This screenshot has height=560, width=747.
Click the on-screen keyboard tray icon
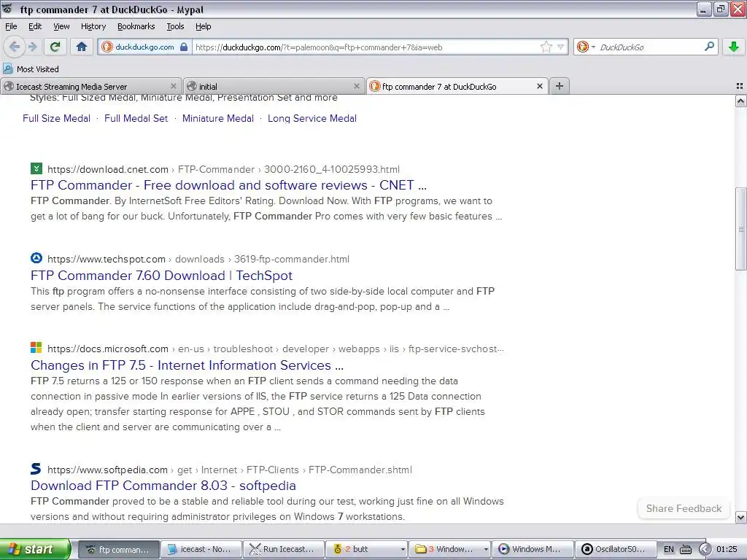pyautogui.click(x=686, y=550)
